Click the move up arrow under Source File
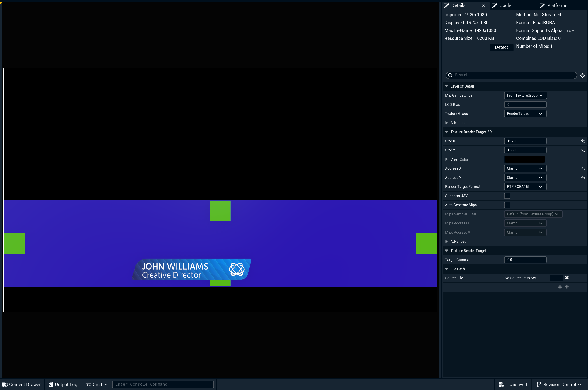 tap(567, 287)
